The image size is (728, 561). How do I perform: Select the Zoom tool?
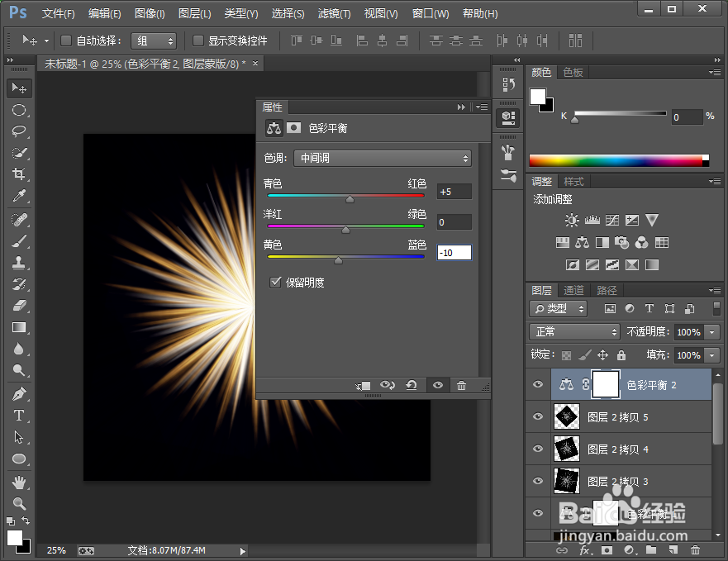click(x=19, y=503)
